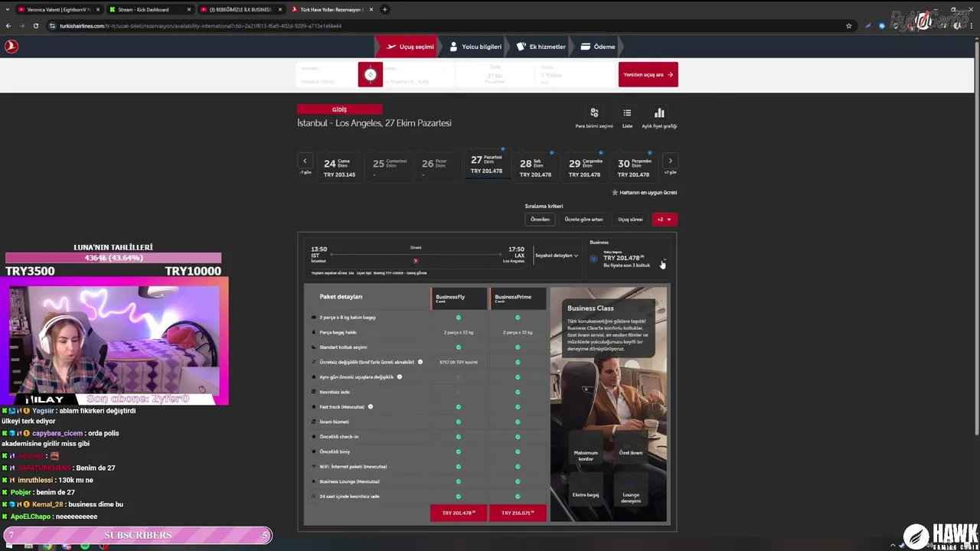The image size is (980, 551).
Task: Click the browser address bar URL
Action: (201, 25)
